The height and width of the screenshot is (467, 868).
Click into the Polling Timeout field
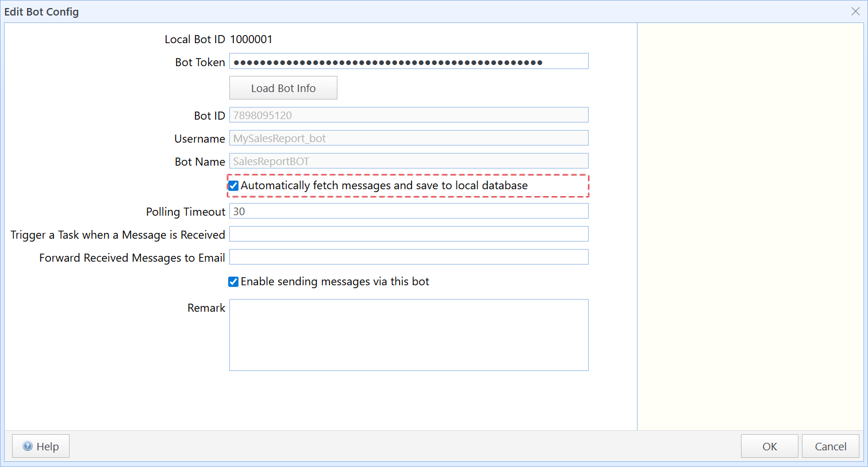408,211
